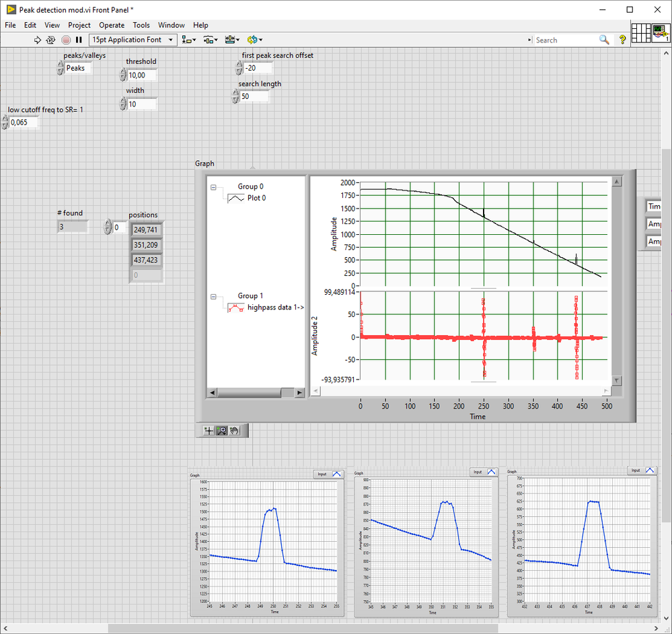Select the positions array index field
The image size is (672, 634).
tap(119, 227)
